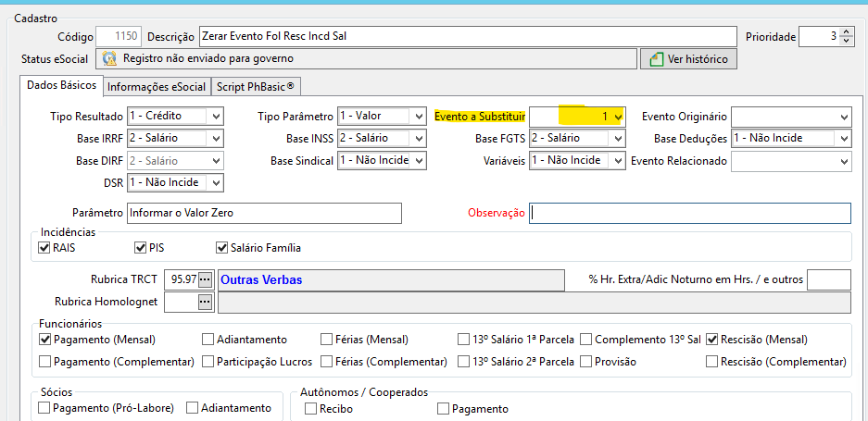
Task: Expand the Base IRRF dropdown
Action: 217,138
